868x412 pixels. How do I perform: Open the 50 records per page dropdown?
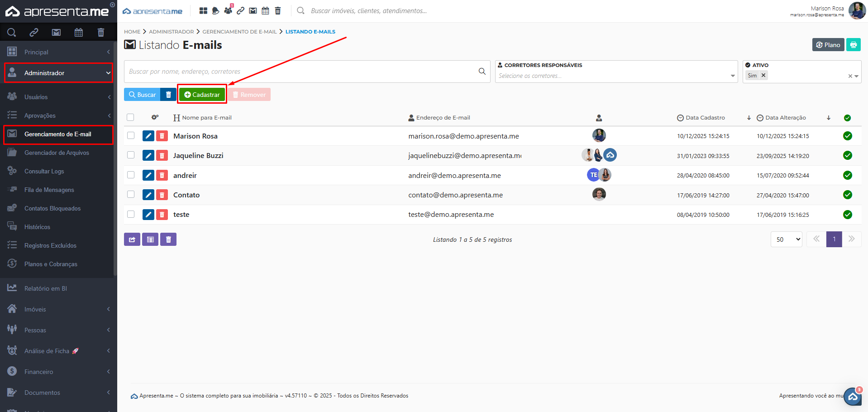click(786, 240)
